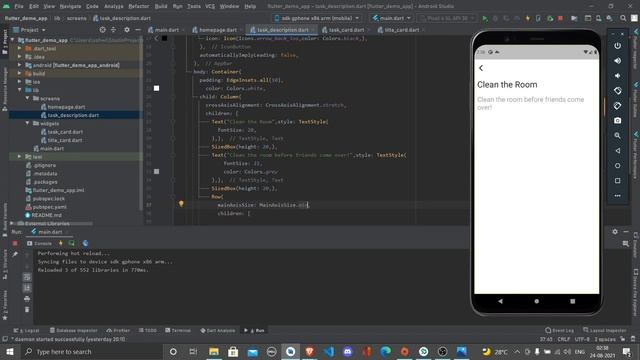Expand the android folder
640x360 pixels.
tap(20, 65)
